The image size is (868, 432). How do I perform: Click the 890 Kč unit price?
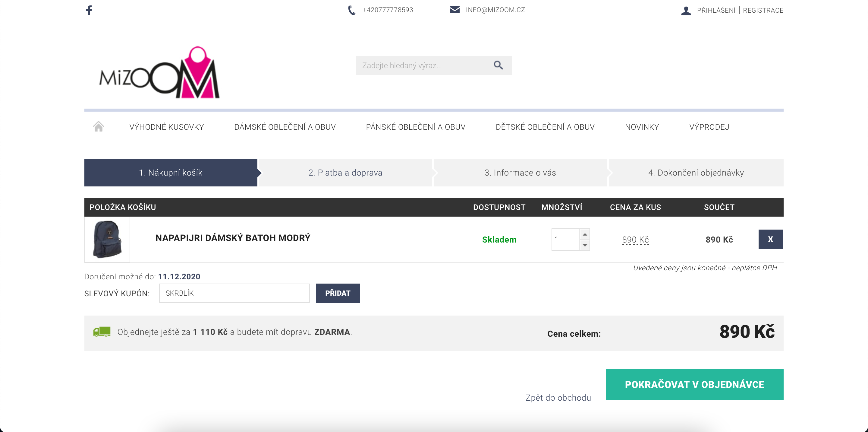click(635, 240)
